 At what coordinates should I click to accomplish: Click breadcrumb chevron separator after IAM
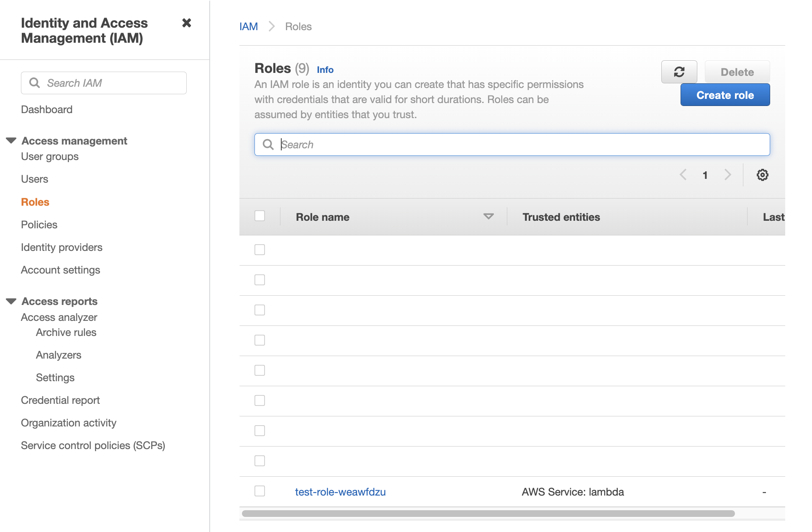[x=272, y=27]
